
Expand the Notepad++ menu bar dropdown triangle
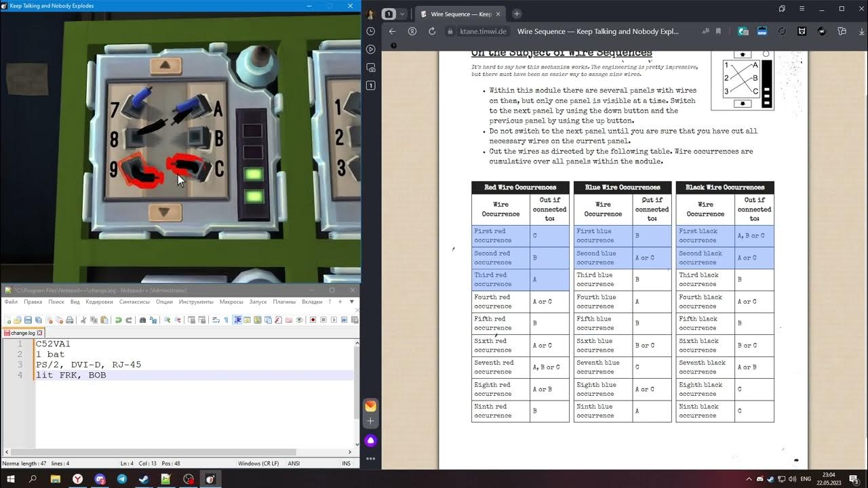coord(351,302)
